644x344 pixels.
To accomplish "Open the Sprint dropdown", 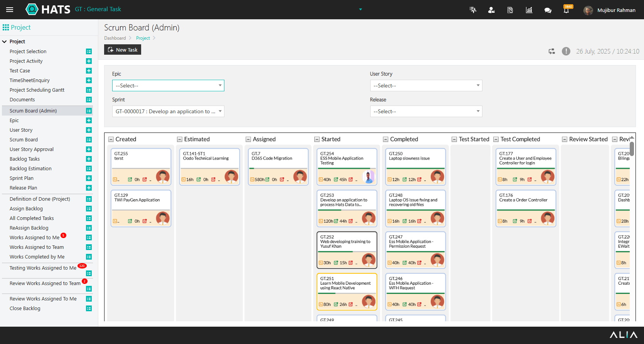I will (x=168, y=111).
